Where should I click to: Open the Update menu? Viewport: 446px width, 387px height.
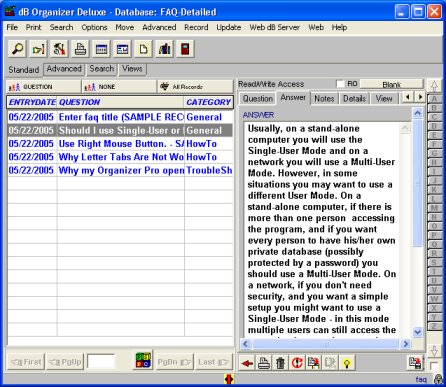pos(229,27)
